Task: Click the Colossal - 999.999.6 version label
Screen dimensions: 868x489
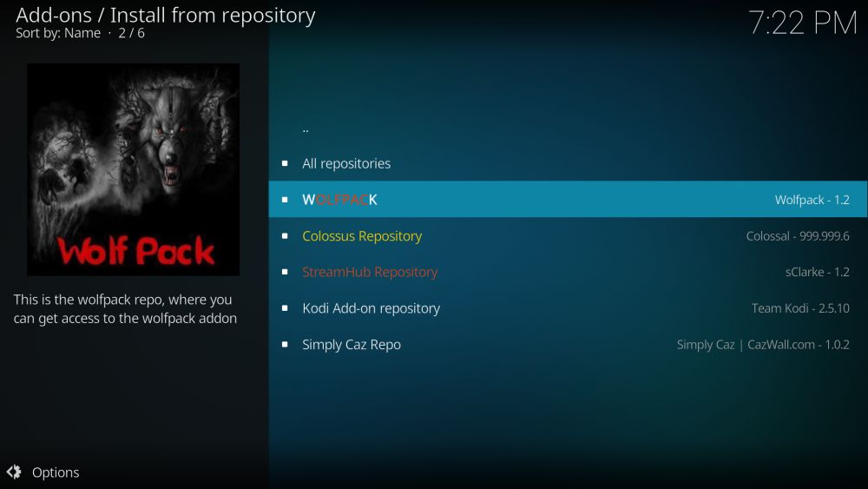Action: tap(798, 236)
